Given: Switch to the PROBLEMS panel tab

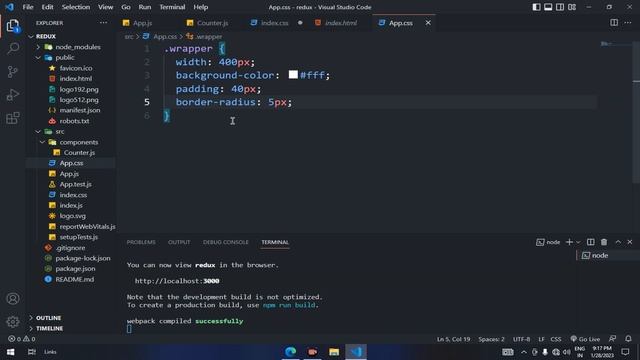Looking at the screenshot, I should (141, 242).
